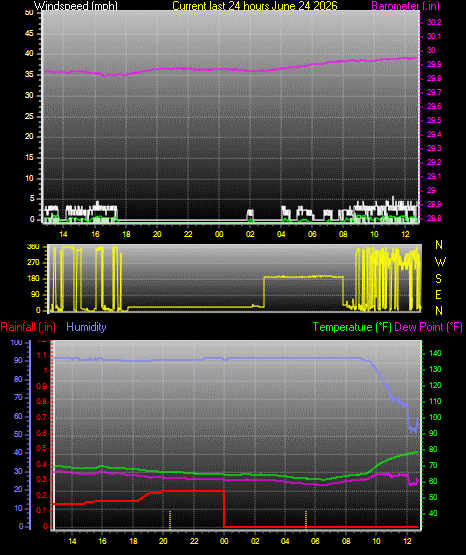Click wind direction scale value "270"
Image resolution: width=466 pixels, height=555 pixels.
pos(33,263)
